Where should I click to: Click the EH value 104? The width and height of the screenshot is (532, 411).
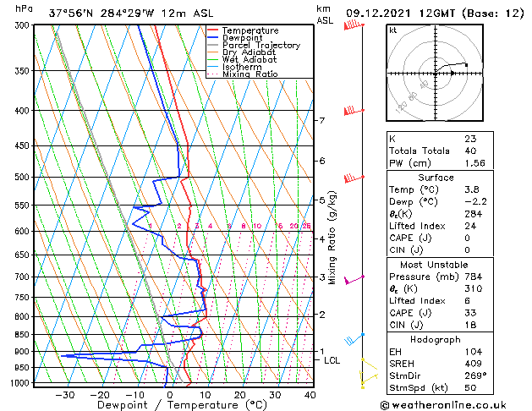click(474, 352)
